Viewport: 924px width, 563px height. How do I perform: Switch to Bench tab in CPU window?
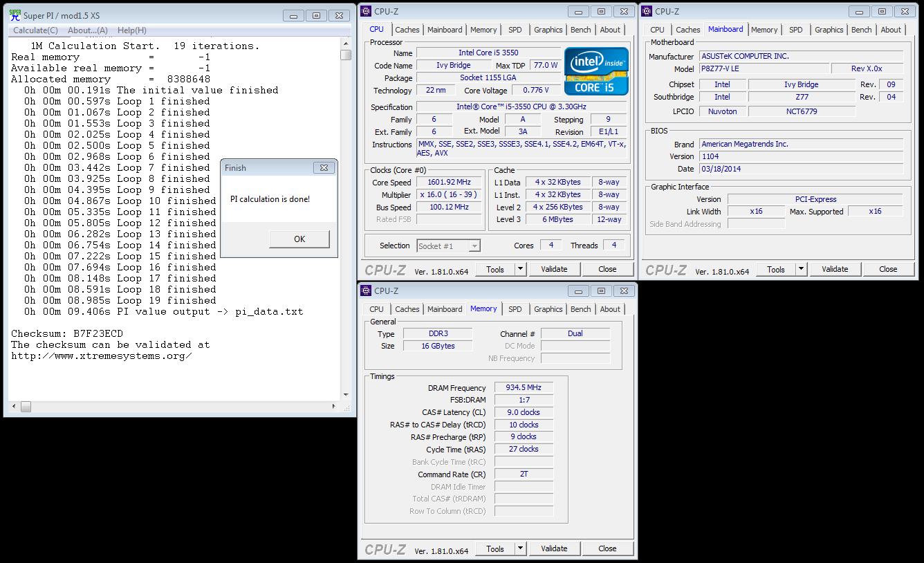click(x=581, y=30)
